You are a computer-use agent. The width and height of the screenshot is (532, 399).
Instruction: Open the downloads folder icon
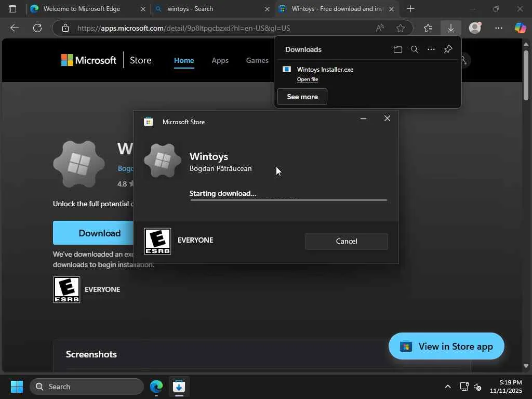pos(397,49)
